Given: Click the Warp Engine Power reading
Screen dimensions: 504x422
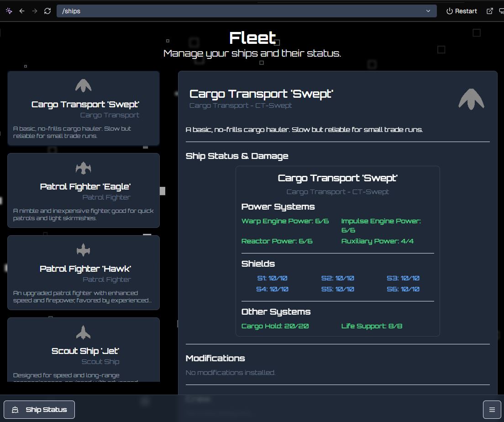Looking at the screenshot, I should [x=285, y=221].
